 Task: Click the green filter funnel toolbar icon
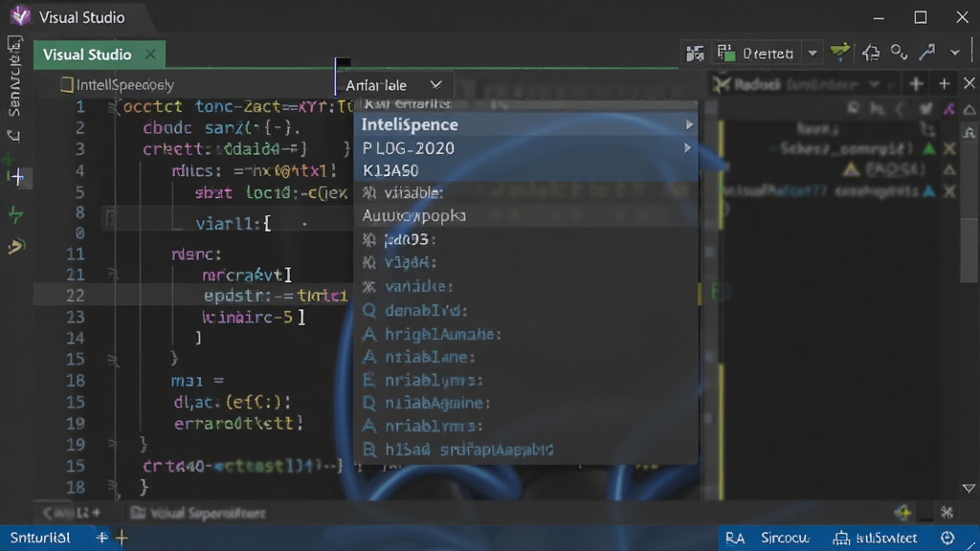pos(840,53)
